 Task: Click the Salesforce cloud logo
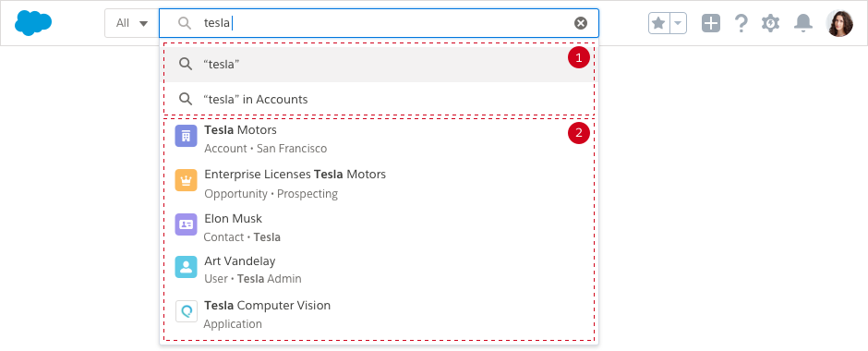tap(33, 23)
